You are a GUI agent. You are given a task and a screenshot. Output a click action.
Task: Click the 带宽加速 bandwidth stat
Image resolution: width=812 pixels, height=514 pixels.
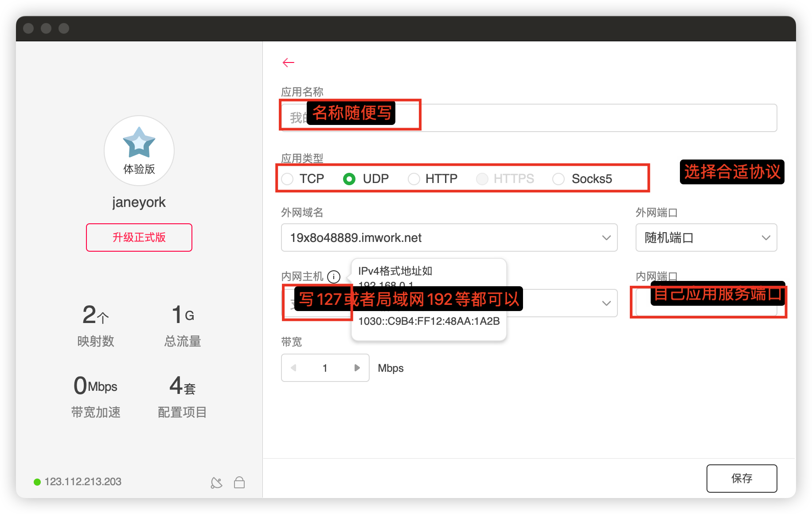(96, 396)
